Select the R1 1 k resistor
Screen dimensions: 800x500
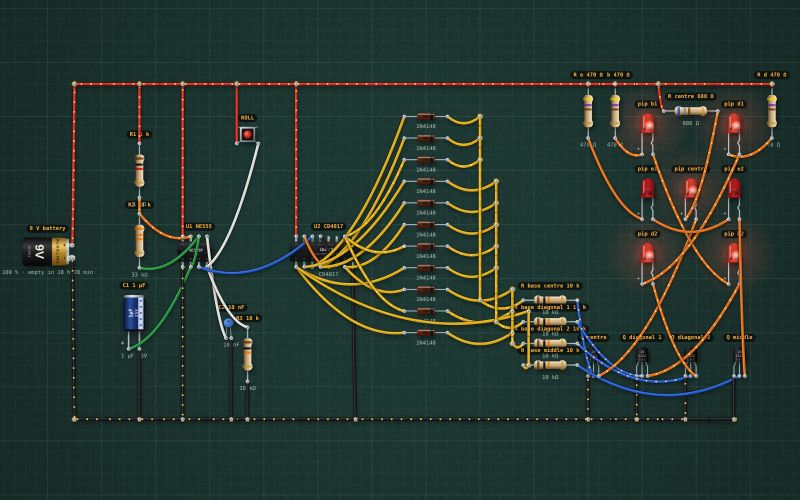[x=139, y=170]
